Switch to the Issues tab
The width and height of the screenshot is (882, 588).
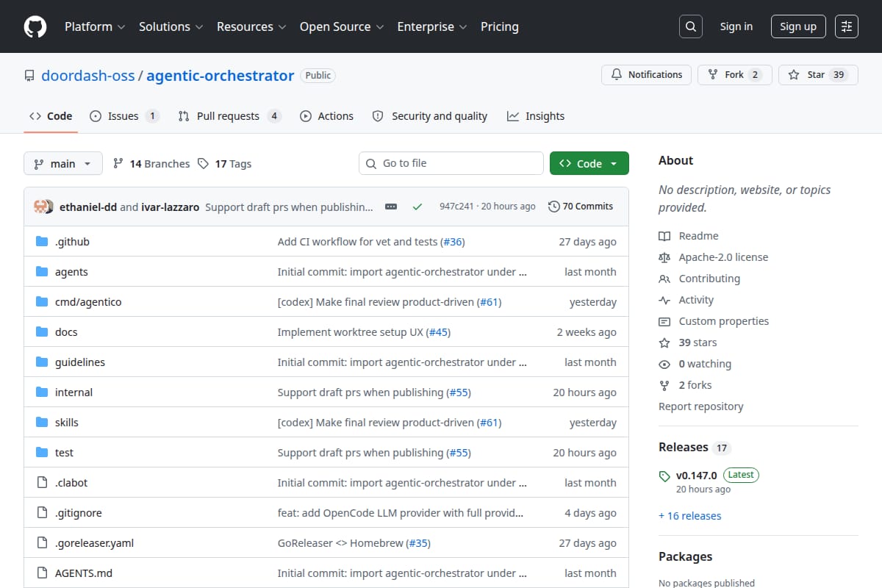click(124, 116)
